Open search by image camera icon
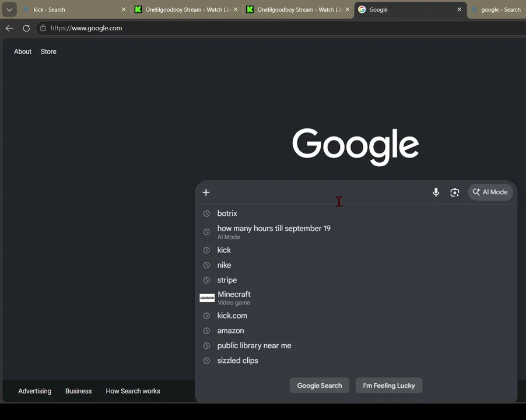526x420 pixels. 454,192
